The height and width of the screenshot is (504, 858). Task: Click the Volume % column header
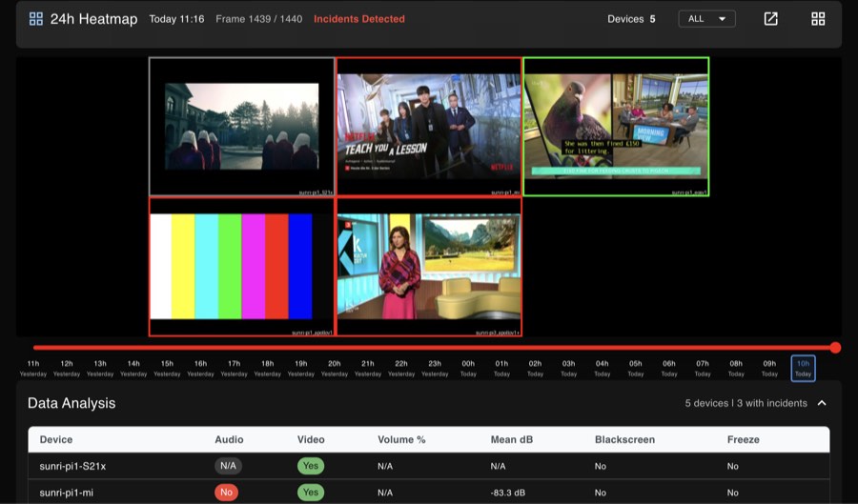coord(401,439)
